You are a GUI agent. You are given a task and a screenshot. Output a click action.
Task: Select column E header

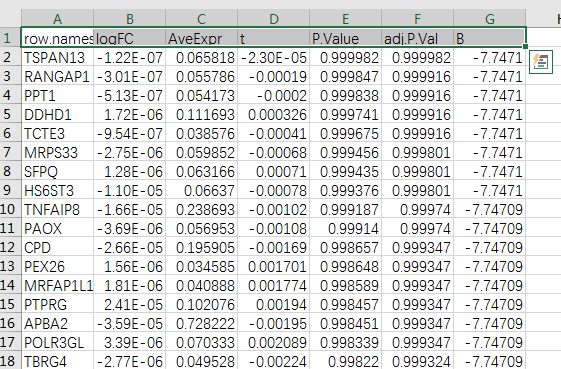(x=346, y=18)
